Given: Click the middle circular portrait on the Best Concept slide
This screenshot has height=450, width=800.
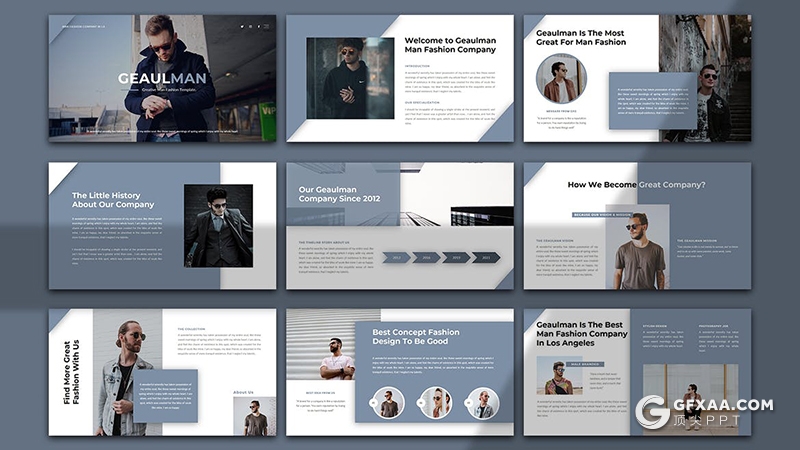Looking at the screenshot, I should (x=435, y=404).
